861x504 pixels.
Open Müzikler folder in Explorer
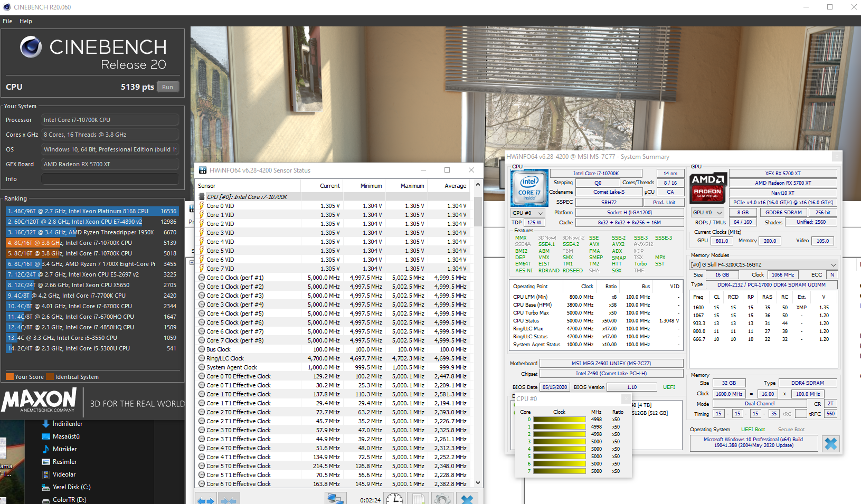click(59, 449)
